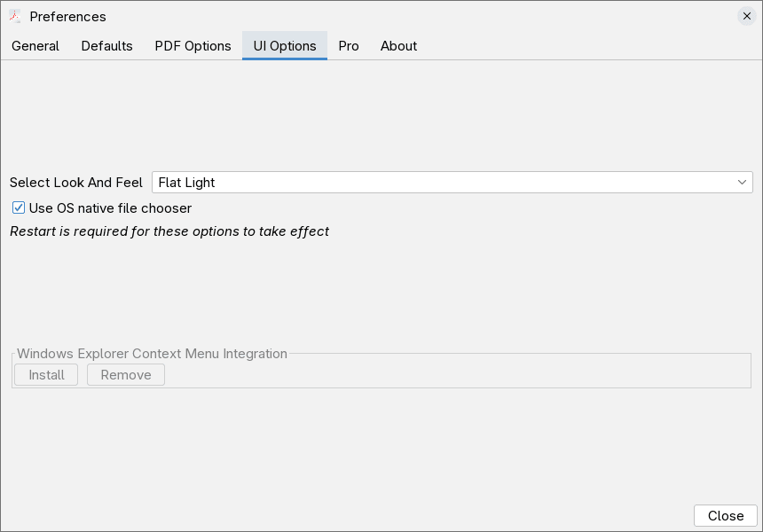The height and width of the screenshot is (532, 763).
Task: Click the PDF app icon in title bar
Action: coord(17,16)
